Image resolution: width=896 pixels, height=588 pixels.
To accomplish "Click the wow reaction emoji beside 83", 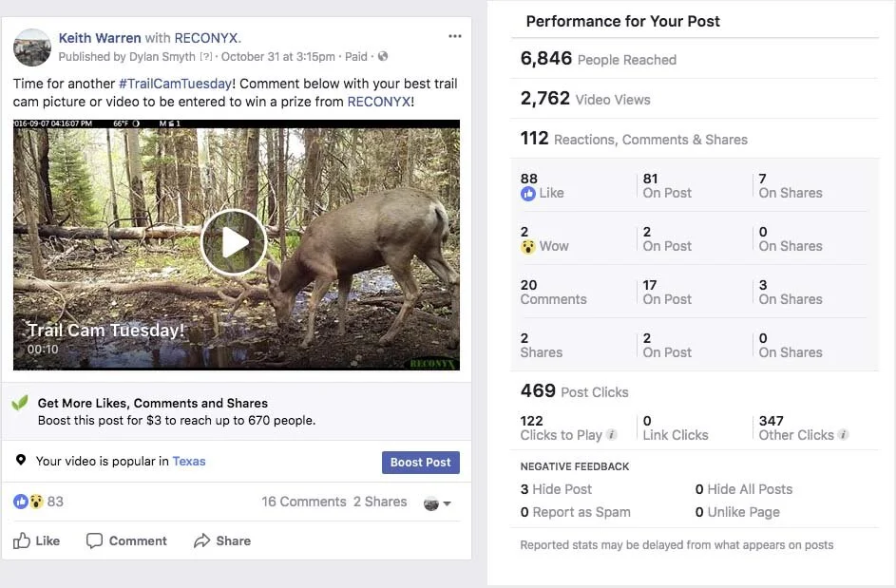I will 36,502.
